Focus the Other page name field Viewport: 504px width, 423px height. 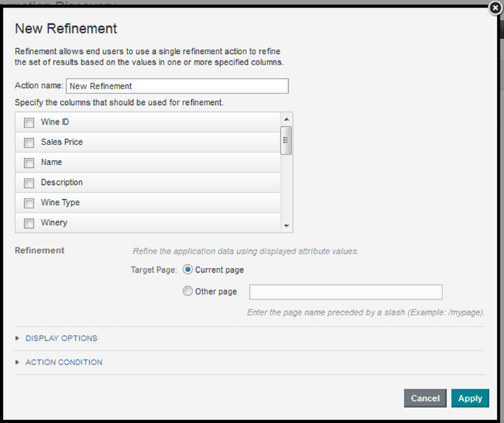345,292
